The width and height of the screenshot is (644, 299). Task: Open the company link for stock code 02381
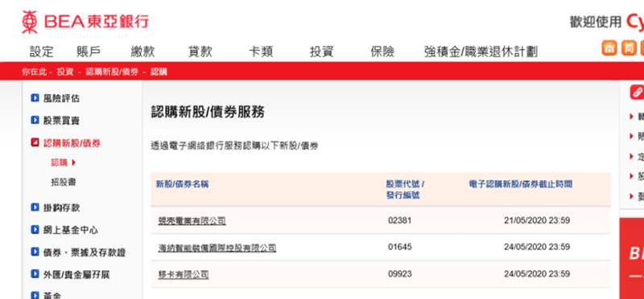pyautogui.click(x=192, y=221)
